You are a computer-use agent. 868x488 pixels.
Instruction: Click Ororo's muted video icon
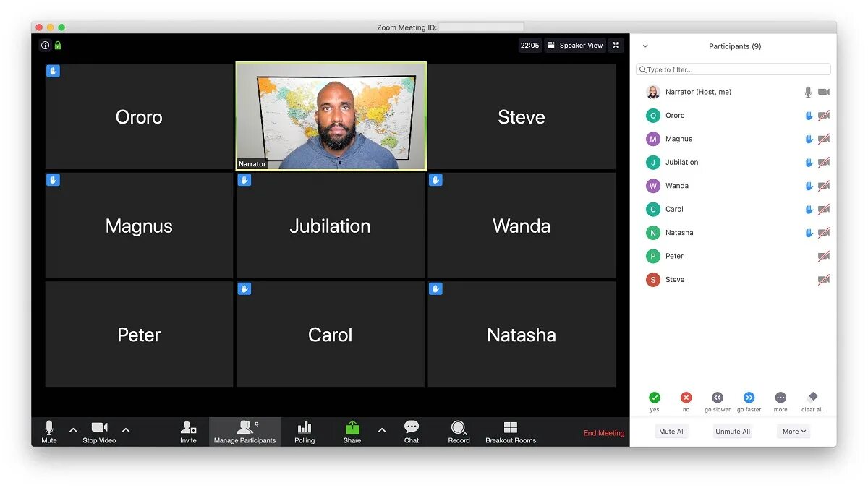coord(824,116)
